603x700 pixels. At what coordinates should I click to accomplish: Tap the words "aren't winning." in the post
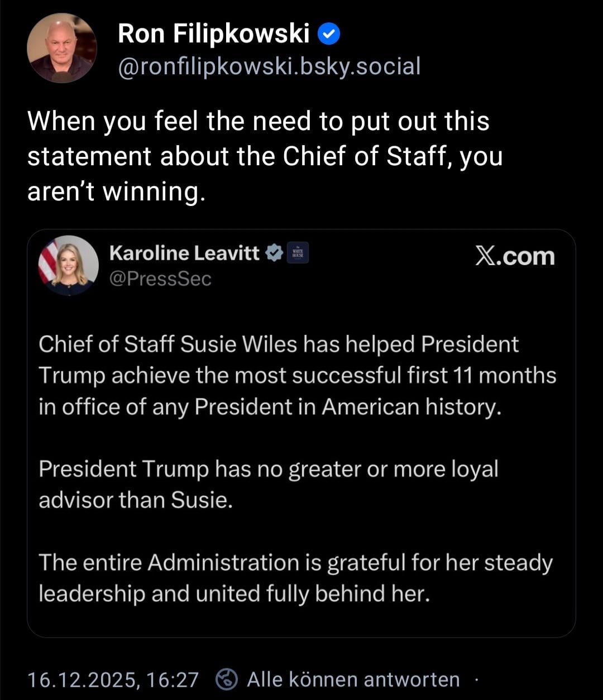(113, 191)
